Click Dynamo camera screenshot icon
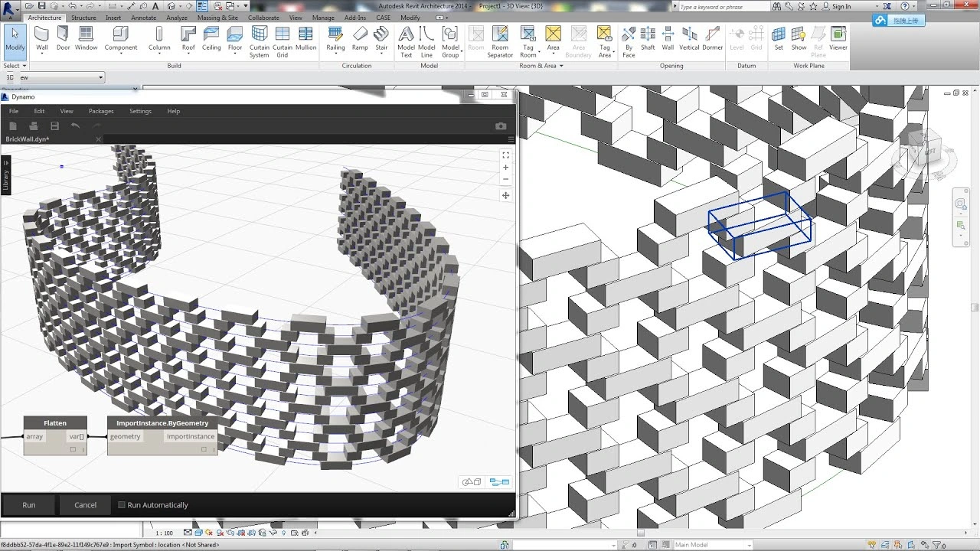Image resolution: width=980 pixels, height=551 pixels. point(501,126)
